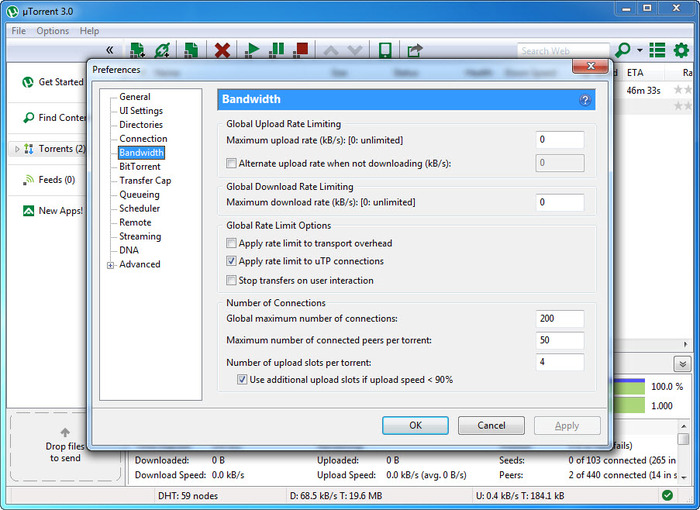Click the Add Torrent toolbar icon
Viewport: 700px width, 510px height.
coord(137,50)
